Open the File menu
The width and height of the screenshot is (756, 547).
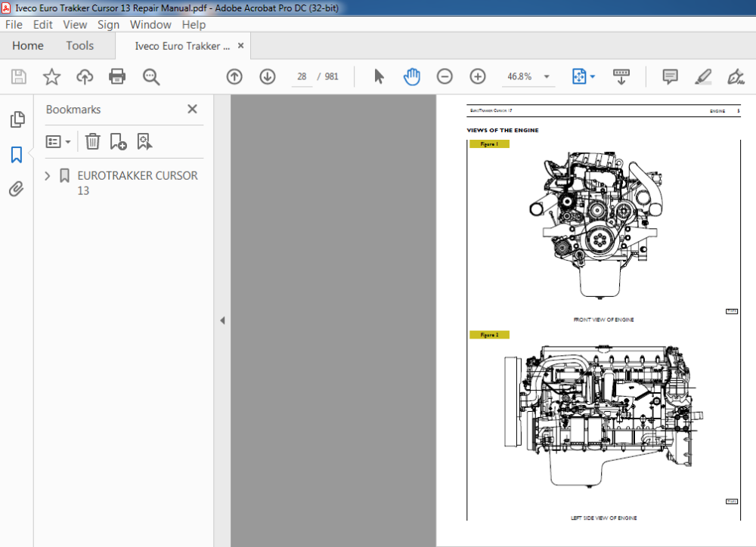coord(14,25)
